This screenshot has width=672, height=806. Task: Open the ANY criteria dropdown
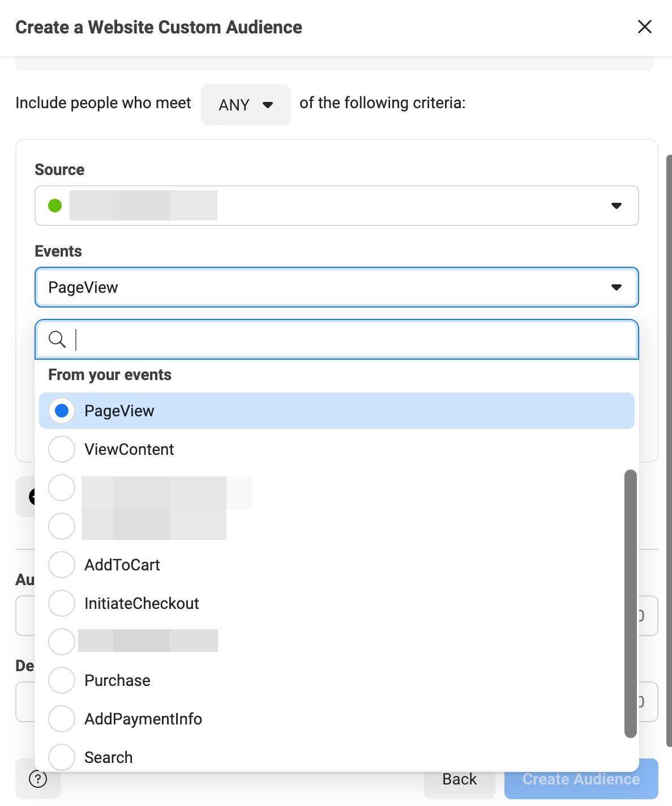[x=245, y=105]
